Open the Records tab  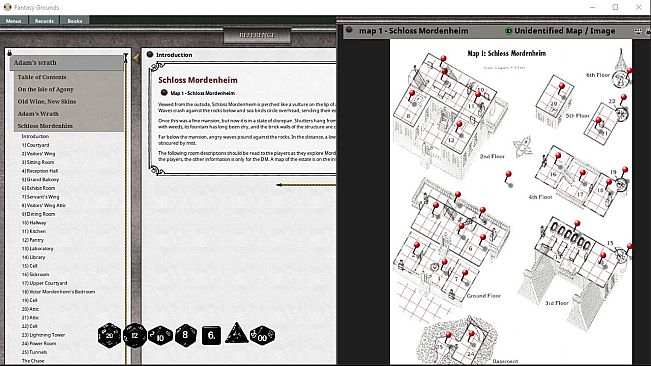tap(44, 21)
